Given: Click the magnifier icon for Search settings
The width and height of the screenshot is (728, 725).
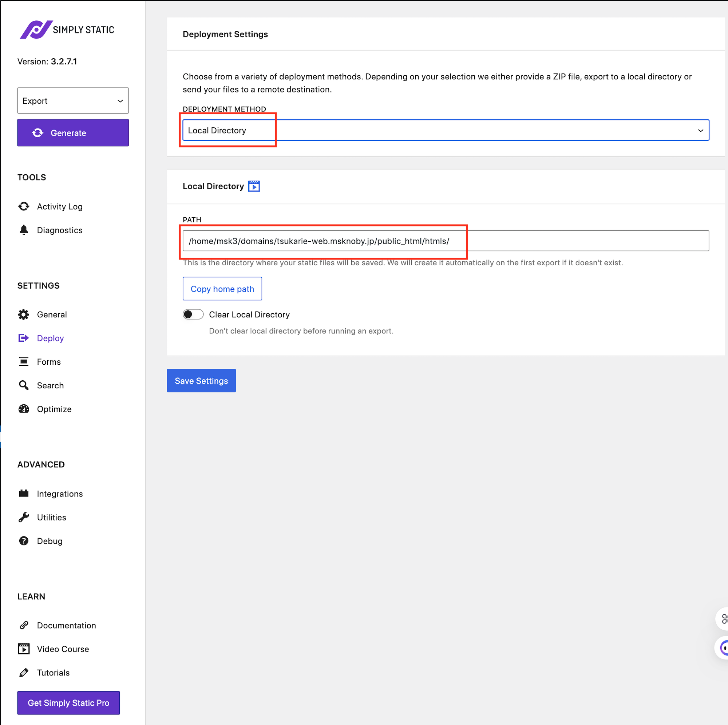Looking at the screenshot, I should [x=24, y=385].
